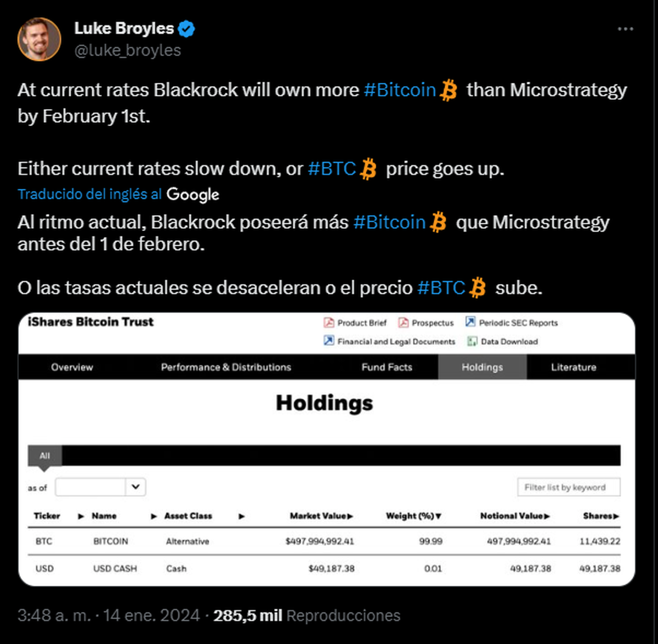658x644 pixels.
Task: Open the Product Brief PDF icon
Action: pyautogui.click(x=329, y=323)
